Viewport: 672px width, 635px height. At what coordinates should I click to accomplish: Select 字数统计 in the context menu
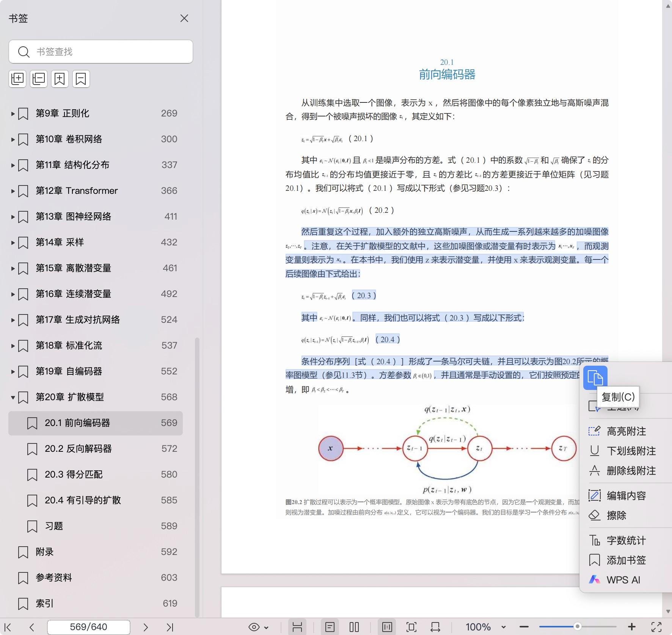(x=626, y=541)
